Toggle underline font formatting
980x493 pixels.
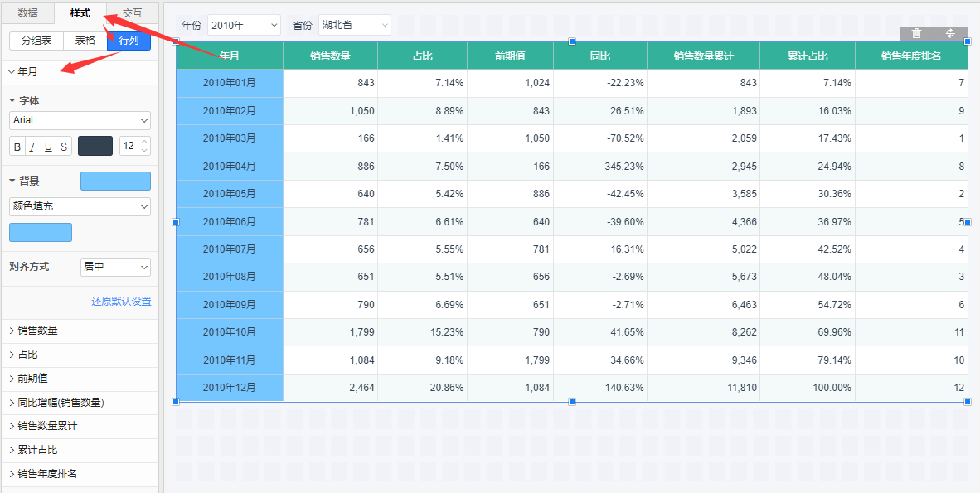point(48,147)
